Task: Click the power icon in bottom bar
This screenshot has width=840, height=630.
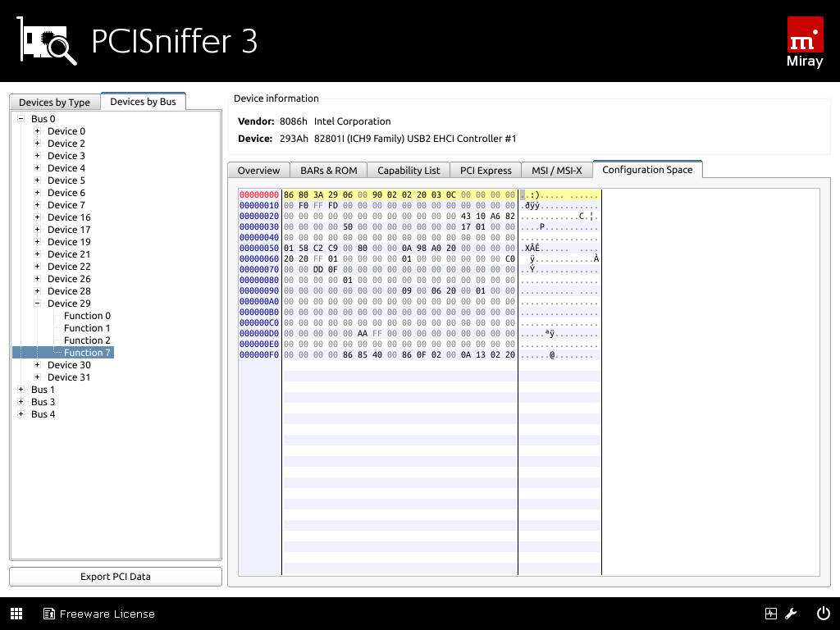Action: [x=823, y=613]
